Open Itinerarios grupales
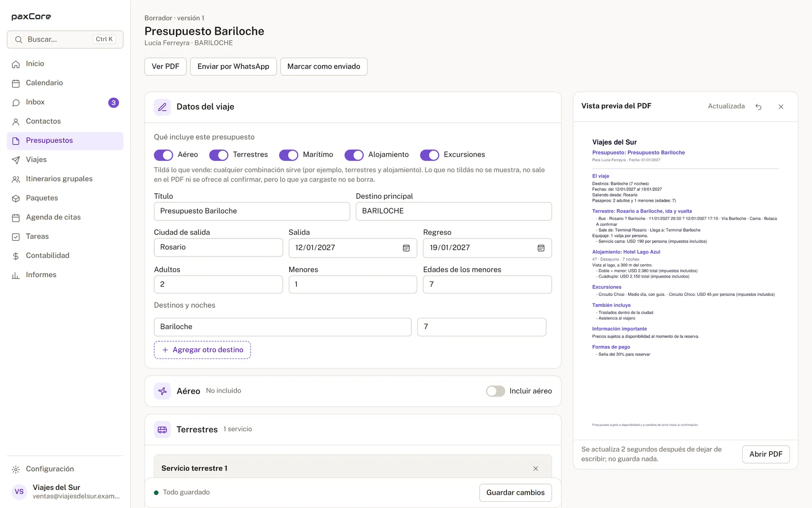Viewport: 812px width, 508px height. click(x=65, y=179)
